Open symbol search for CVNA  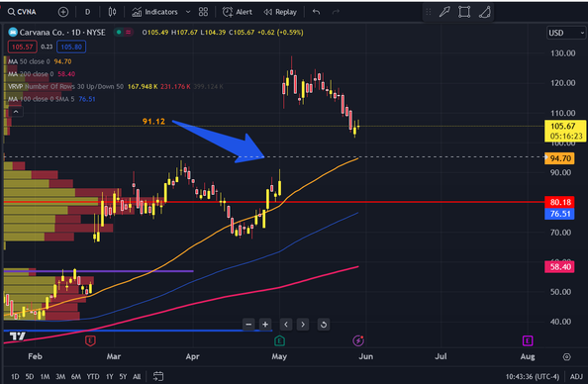(22, 12)
